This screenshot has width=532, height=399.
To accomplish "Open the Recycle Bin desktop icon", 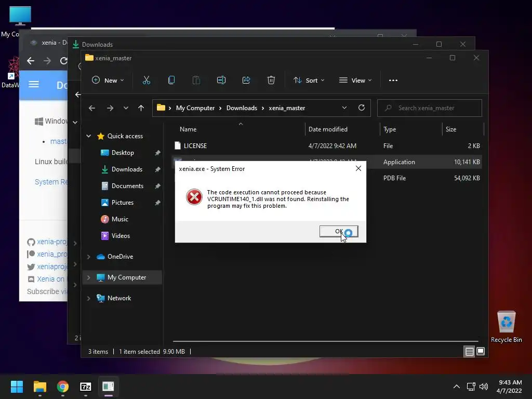I will pos(506,326).
